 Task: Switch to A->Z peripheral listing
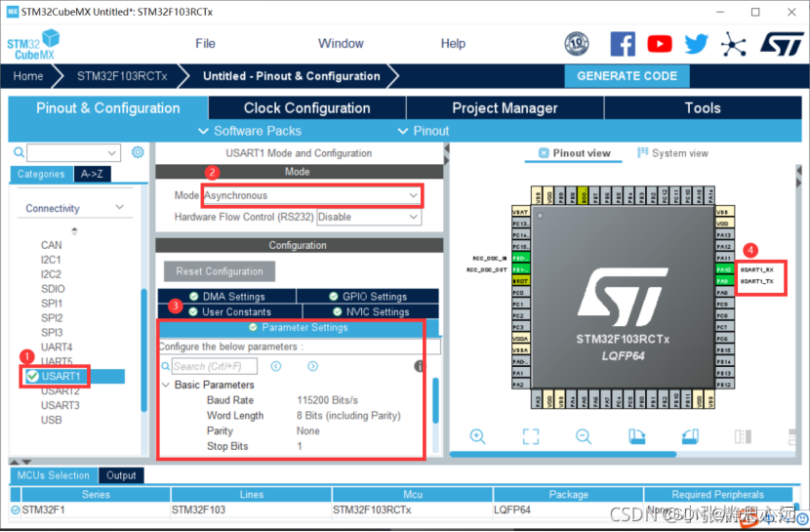(92, 174)
